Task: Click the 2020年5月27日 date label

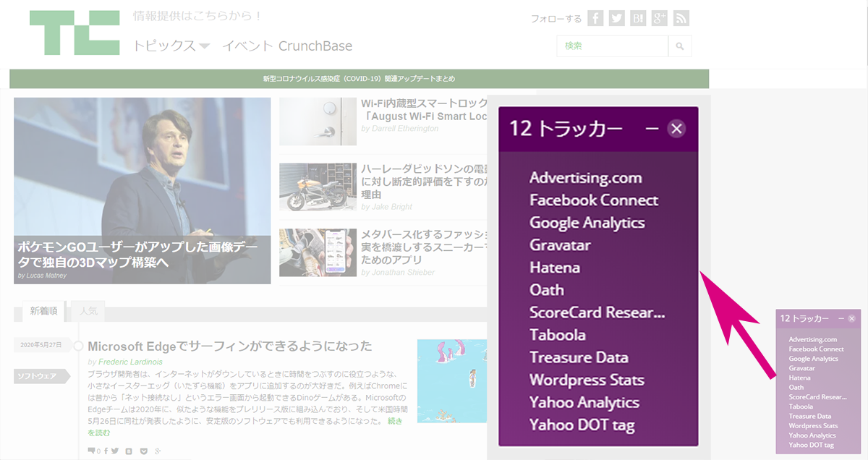Action: 42,345
